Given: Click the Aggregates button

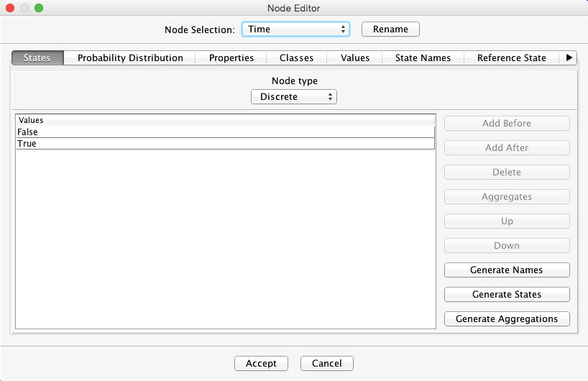Looking at the screenshot, I should click(507, 196).
